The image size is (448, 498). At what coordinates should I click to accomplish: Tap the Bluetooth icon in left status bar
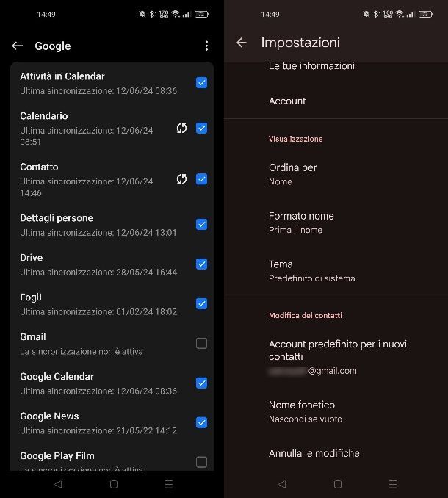click(x=153, y=14)
